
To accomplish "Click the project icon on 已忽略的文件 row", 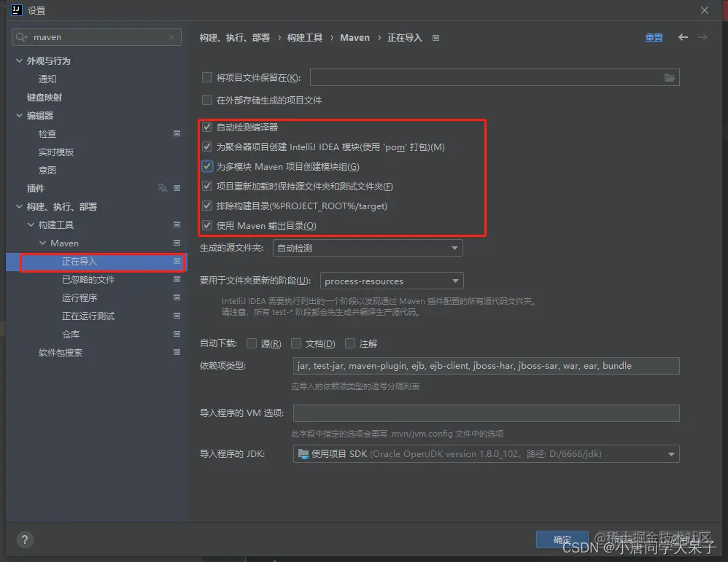I will [x=177, y=279].
